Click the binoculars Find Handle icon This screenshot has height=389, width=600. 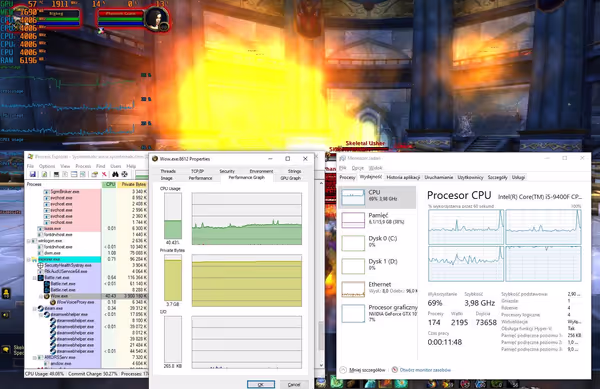click(x=115, y=174)
